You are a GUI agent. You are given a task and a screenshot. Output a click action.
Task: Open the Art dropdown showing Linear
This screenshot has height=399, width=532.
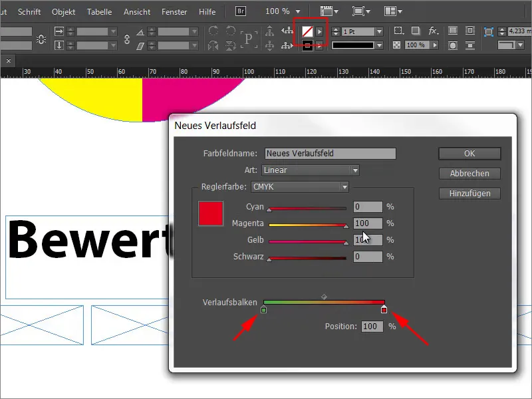pos(309,170)
